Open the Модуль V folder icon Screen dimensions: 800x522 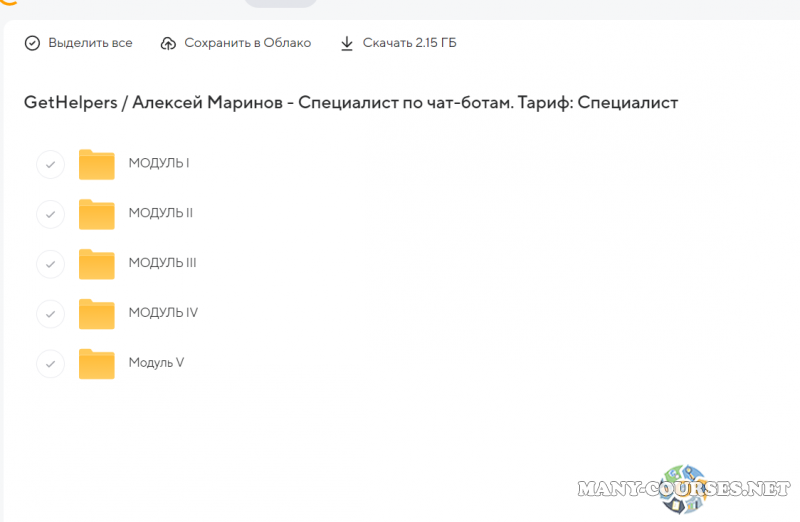point(97,364)
